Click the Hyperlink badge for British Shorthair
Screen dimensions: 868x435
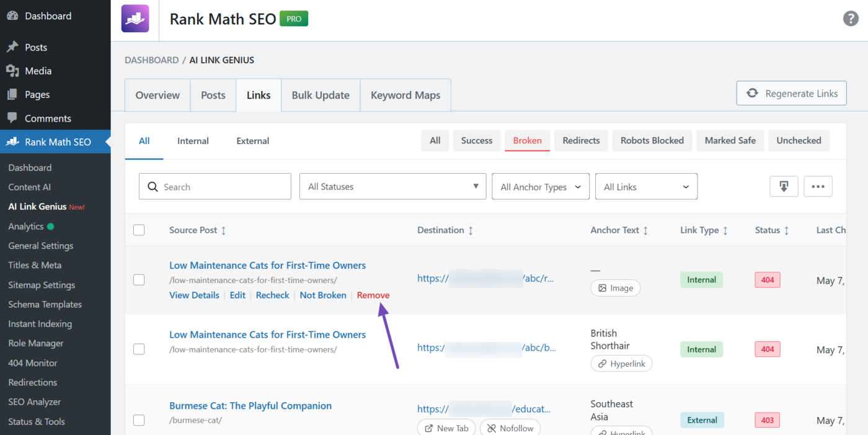tap(621, 364)
